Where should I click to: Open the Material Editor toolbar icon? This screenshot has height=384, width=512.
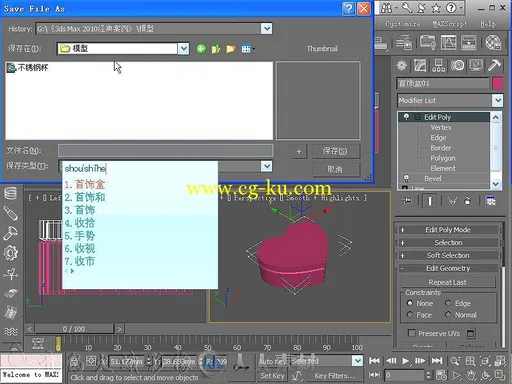[x=493, y=43]
